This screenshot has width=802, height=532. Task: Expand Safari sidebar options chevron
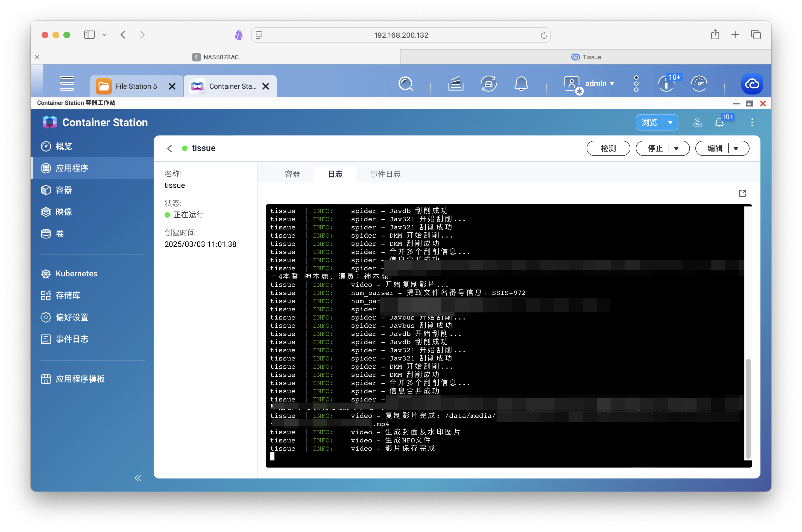105,35
